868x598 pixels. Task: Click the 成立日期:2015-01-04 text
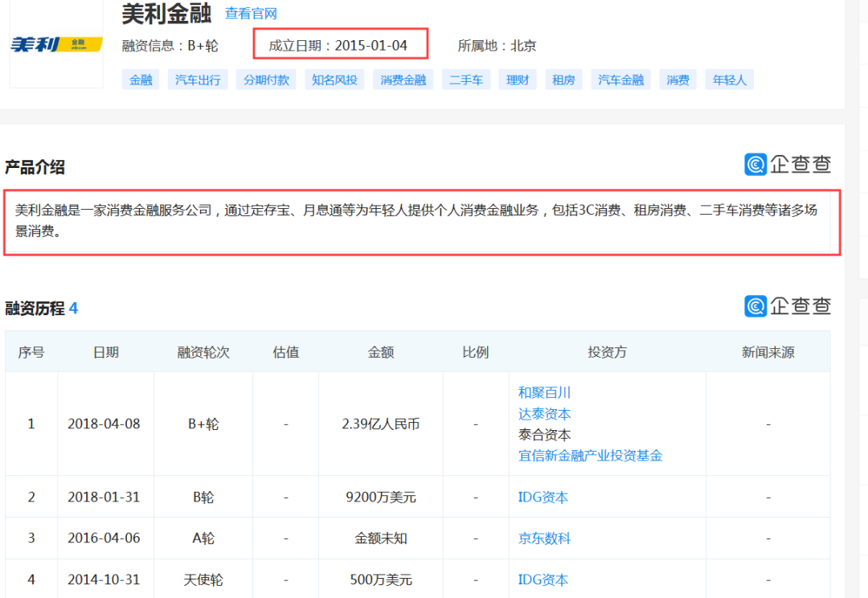pyautogui.click(x=338, y=45)
